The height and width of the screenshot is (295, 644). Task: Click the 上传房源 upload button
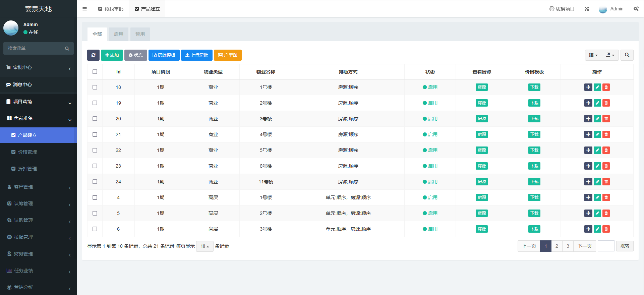coord(197,55)
